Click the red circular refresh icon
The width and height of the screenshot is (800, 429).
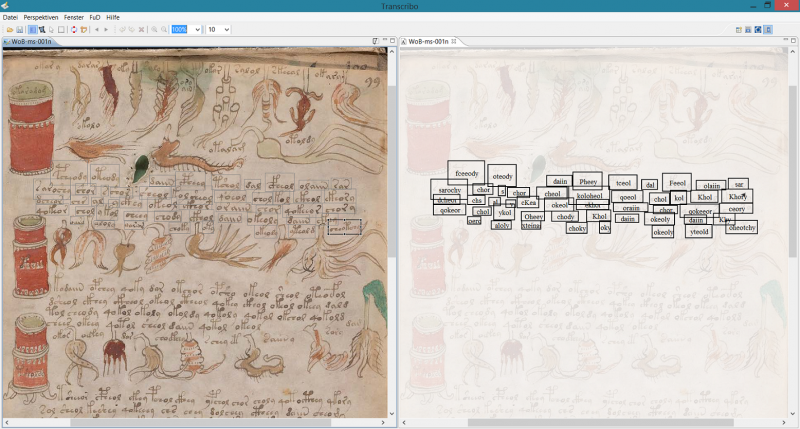(x=74, y=30)
